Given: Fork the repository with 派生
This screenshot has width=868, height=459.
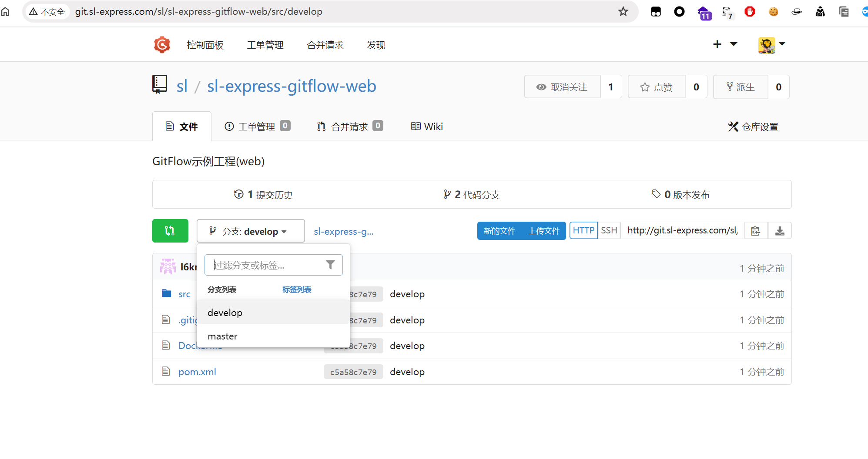Looking at the screenshot, I should point(741,87).
